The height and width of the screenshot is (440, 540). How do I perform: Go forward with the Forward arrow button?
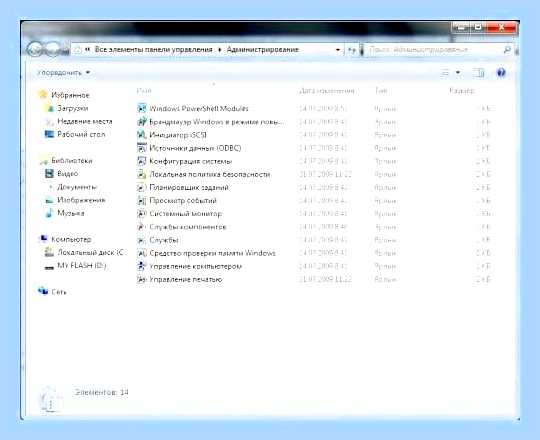52,49
